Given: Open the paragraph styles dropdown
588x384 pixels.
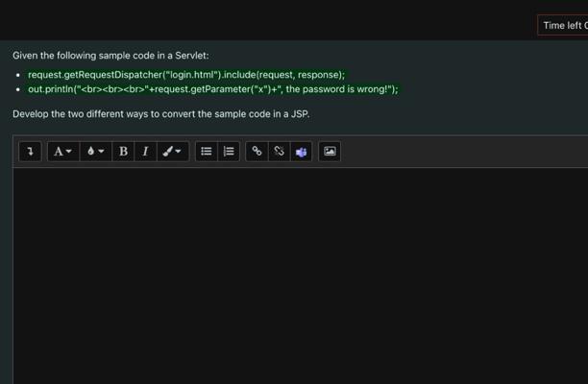Looking at the screenshot, I should coord(63,152).
